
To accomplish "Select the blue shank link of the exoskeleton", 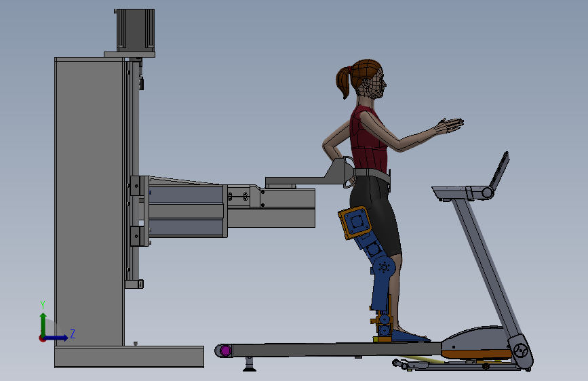I will (380, 292).
